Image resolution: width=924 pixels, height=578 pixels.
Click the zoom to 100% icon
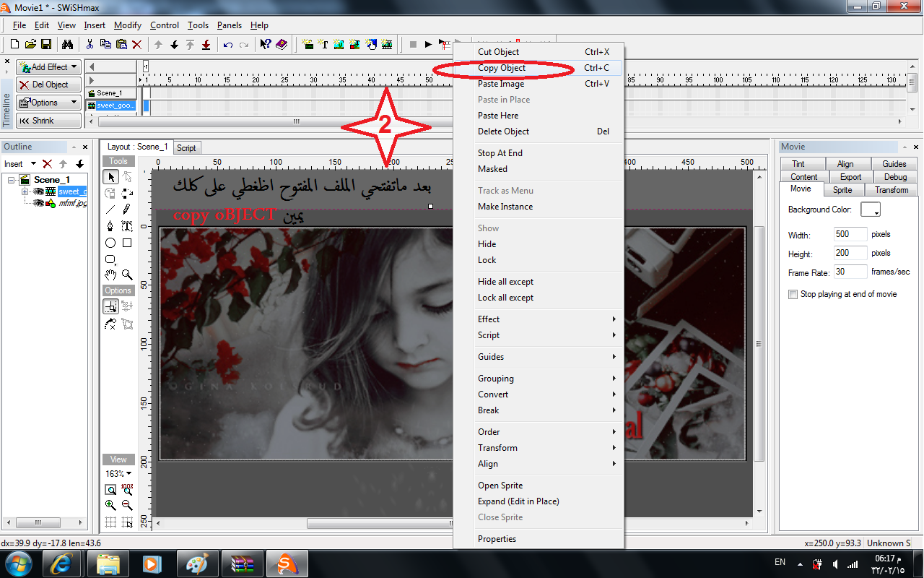[127, 489]
